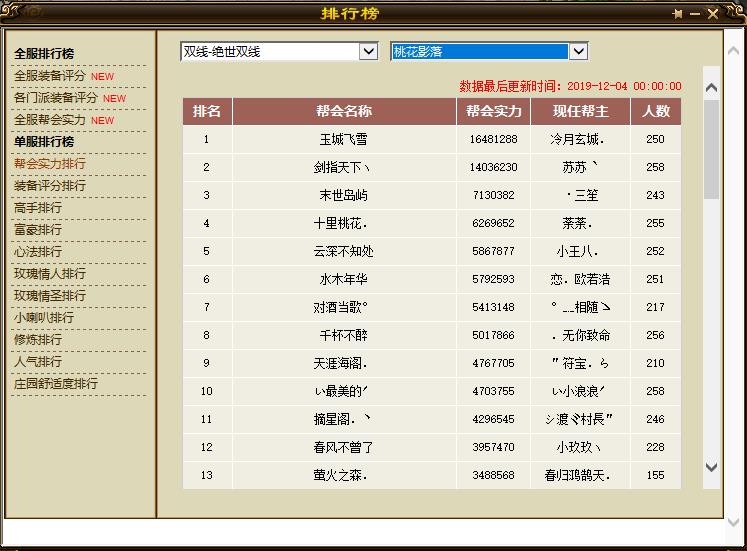Select guild 水木年华 row
The height and width of the screenshot is (551, 747).
[x=432, y=279]
